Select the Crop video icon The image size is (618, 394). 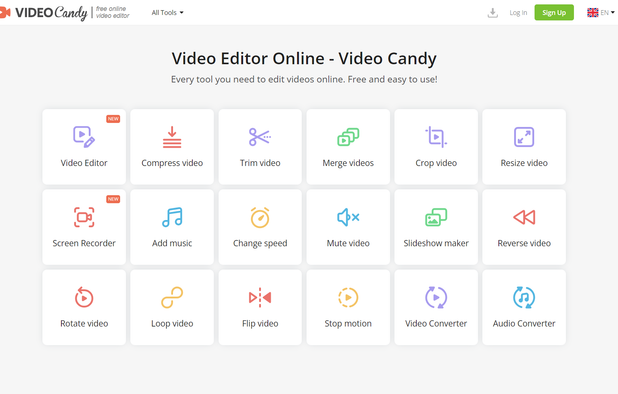tap(436, 137)
